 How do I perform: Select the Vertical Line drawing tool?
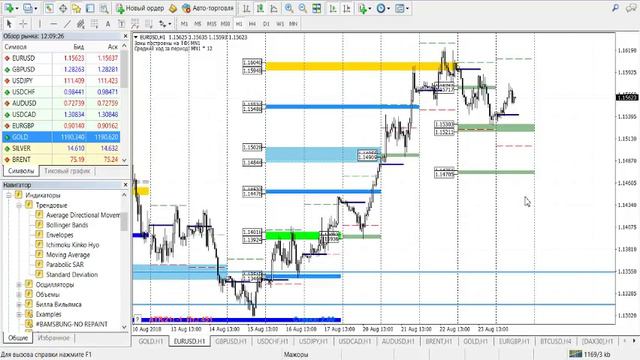(x=40, y=24)
